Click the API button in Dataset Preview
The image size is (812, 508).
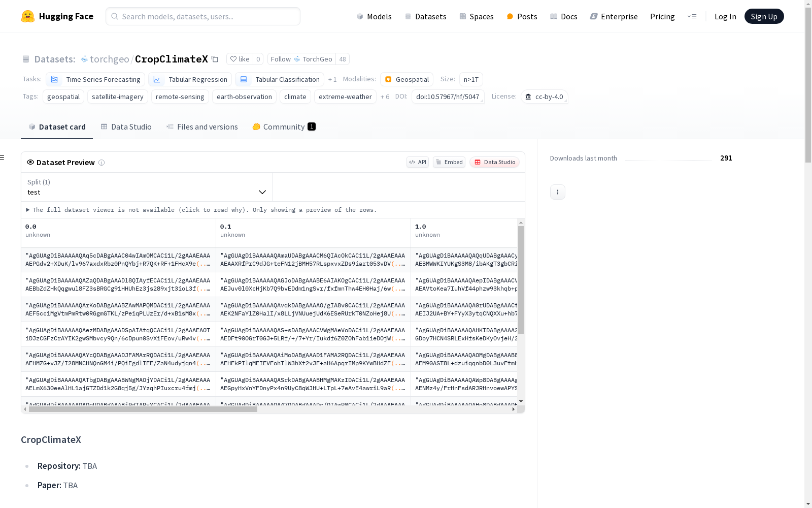(418, 162)
